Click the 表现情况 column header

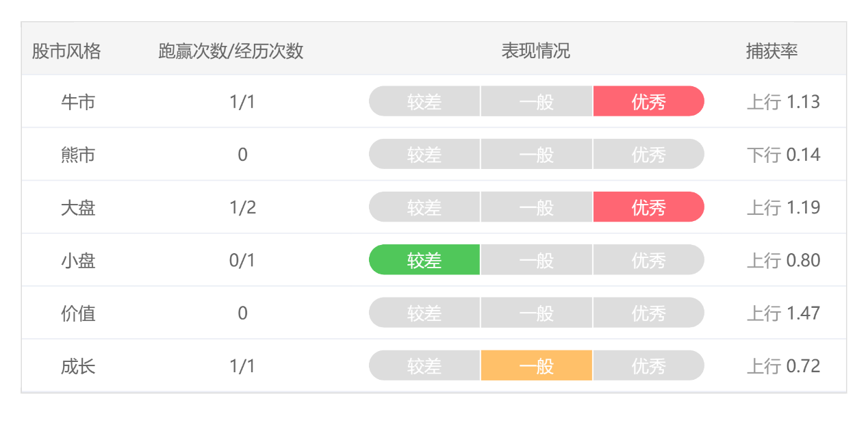[535, 51]
